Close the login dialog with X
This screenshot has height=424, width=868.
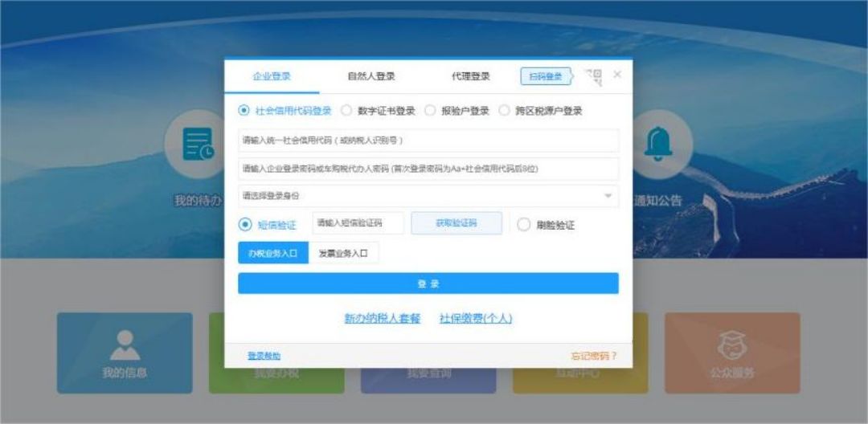(617, 74)
